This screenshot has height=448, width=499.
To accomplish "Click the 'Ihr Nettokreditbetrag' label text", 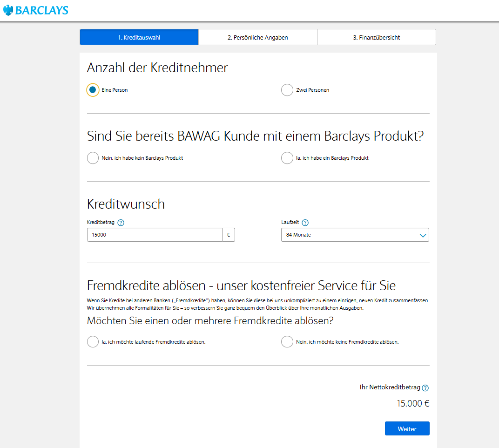I will pos(390,387).
